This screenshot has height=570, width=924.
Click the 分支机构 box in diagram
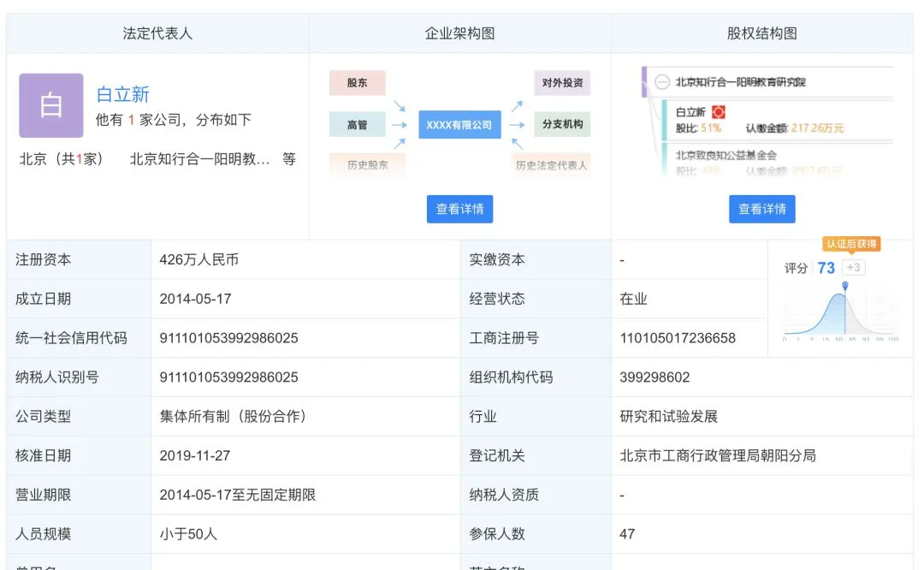coord(562,124)
